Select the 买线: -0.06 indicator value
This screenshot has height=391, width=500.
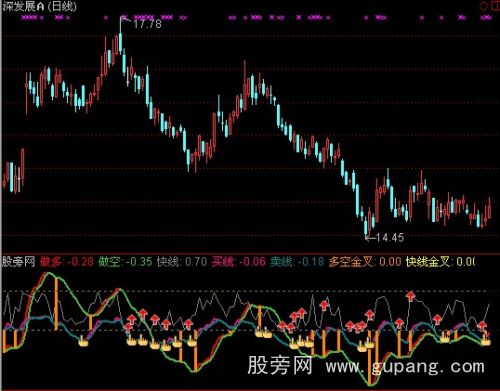[239, 262]
